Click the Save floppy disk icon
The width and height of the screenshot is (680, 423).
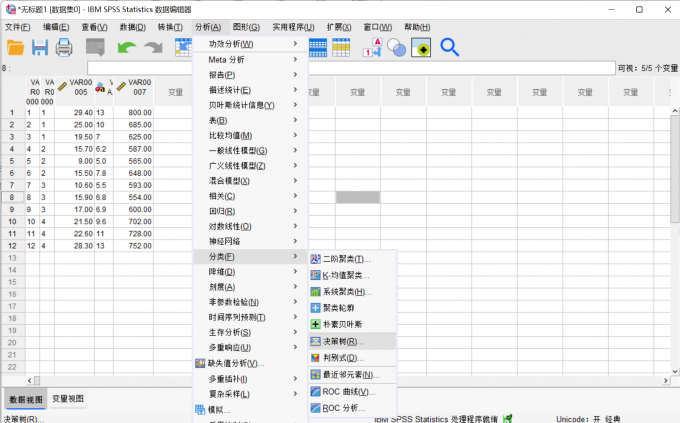(x=40, y=47)
